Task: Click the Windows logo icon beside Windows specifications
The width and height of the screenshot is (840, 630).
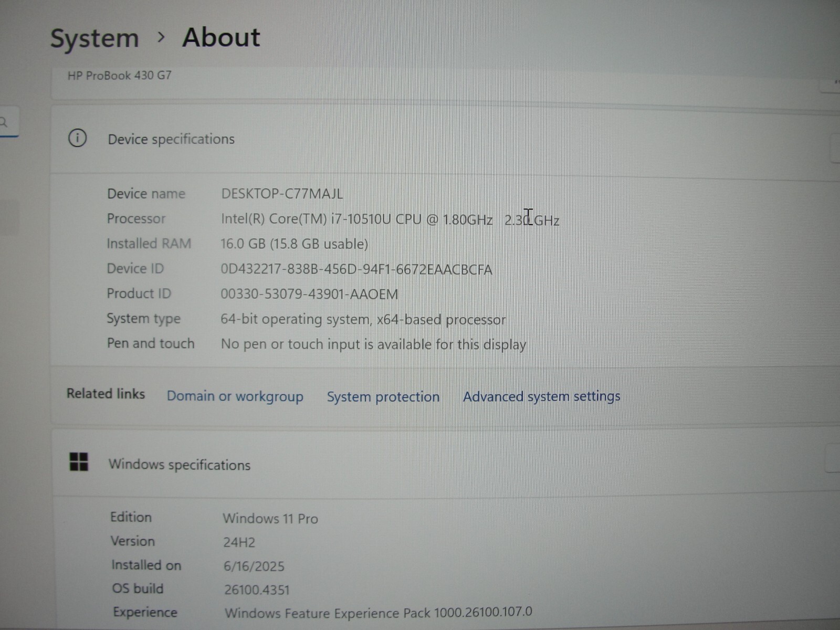Action: tap(79, 462)
